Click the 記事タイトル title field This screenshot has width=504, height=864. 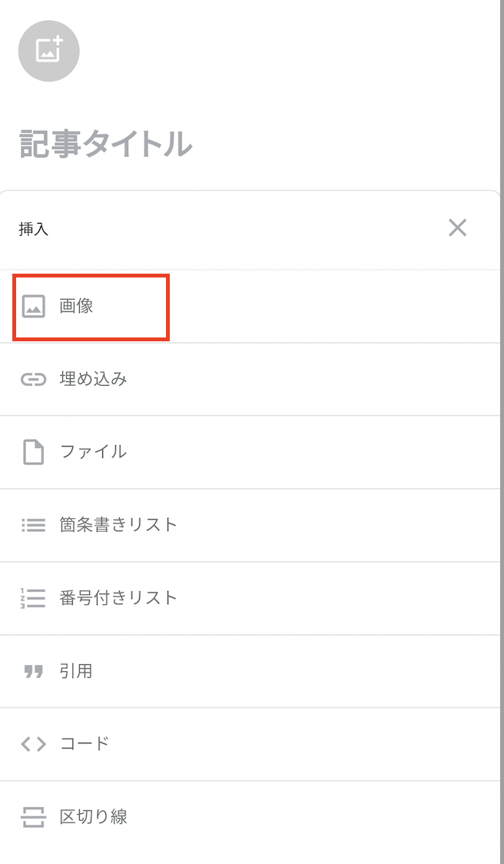tap(105, 144)
